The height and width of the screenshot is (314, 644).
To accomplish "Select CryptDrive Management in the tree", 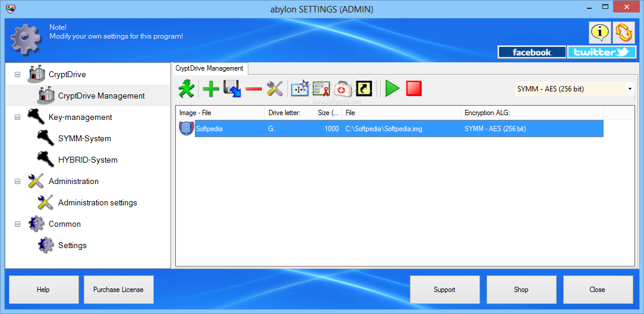I will [102, 96].
